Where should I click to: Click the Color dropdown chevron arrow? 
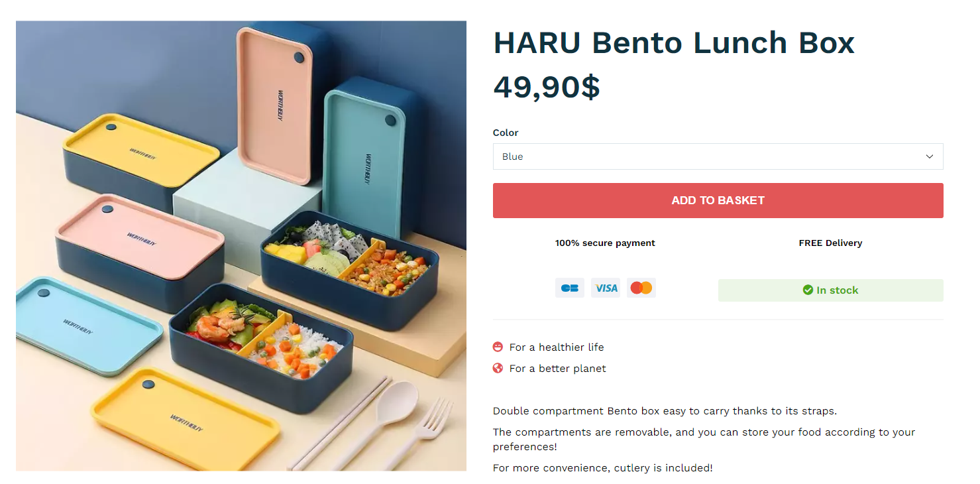click(930, 156)
